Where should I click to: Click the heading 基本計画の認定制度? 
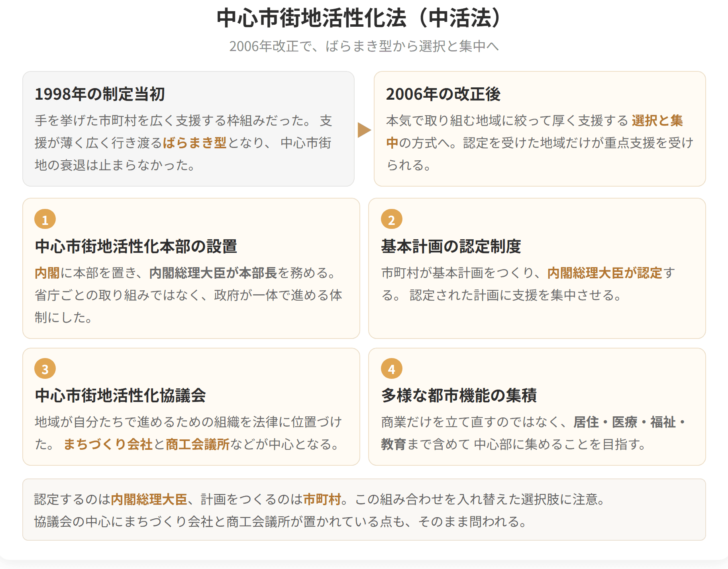[x=451, y=246]
